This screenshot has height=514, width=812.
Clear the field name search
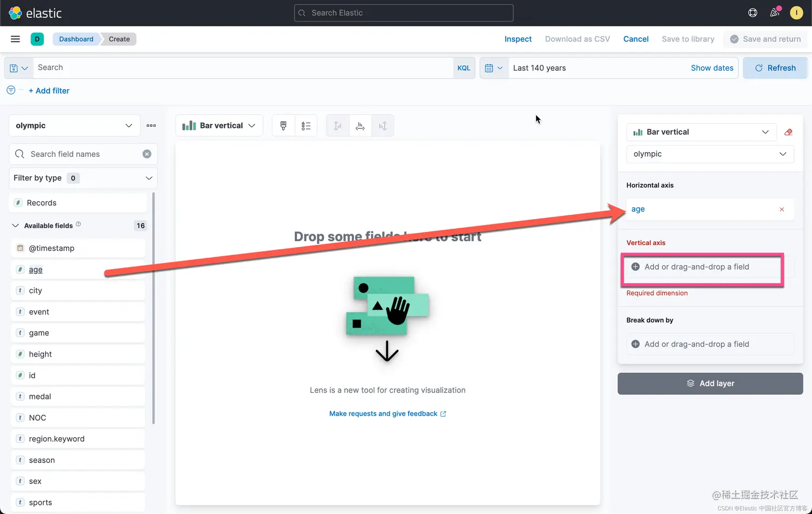point(147,154)
